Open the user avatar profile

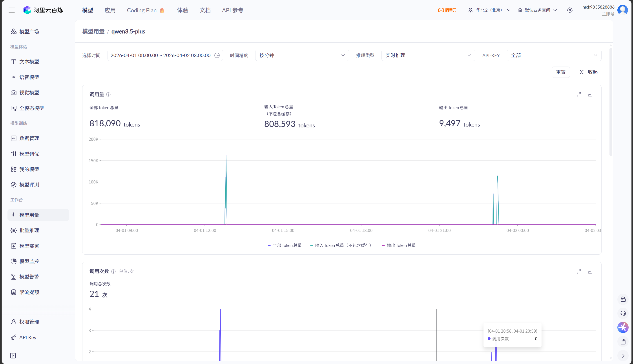coord(622,10)
